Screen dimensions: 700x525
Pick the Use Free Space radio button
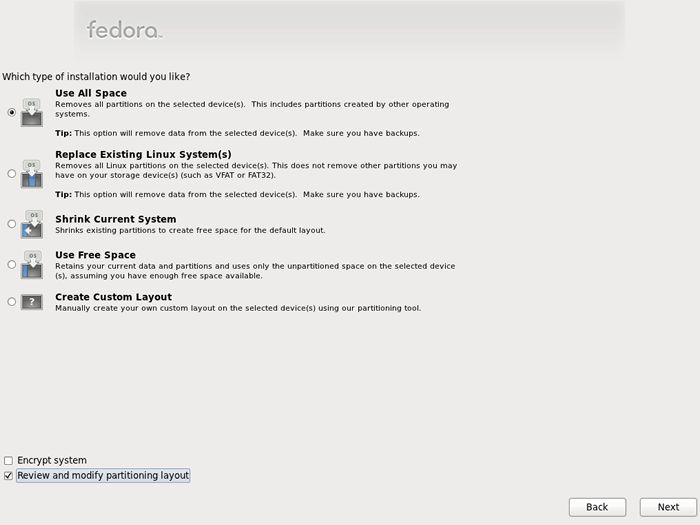click(12, 264)
